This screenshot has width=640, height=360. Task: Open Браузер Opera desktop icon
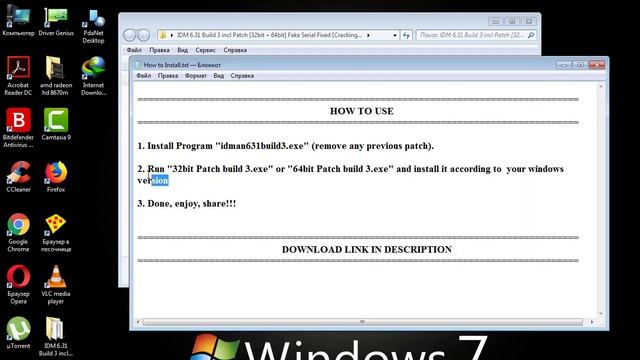coord(18,284)
